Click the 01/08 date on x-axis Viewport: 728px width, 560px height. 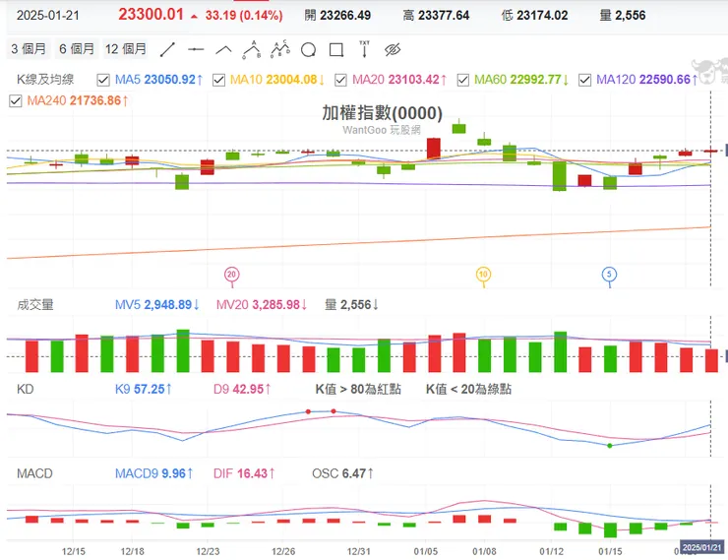pyautogui.click(x=484, y=551)
